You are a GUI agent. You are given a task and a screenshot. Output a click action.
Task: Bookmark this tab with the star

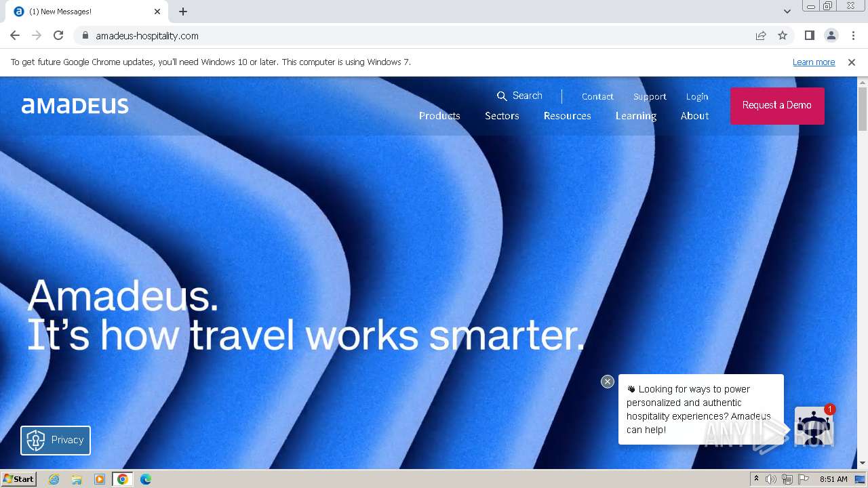click(x=783, y=35)
